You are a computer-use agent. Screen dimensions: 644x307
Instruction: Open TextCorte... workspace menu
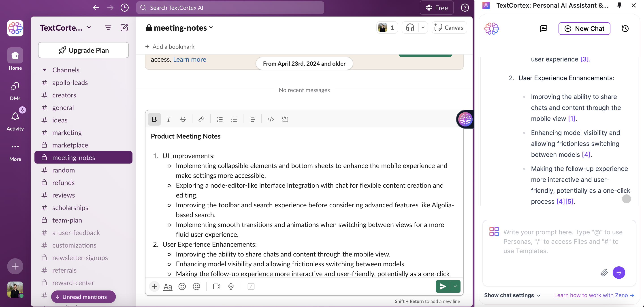coord(66,28)
